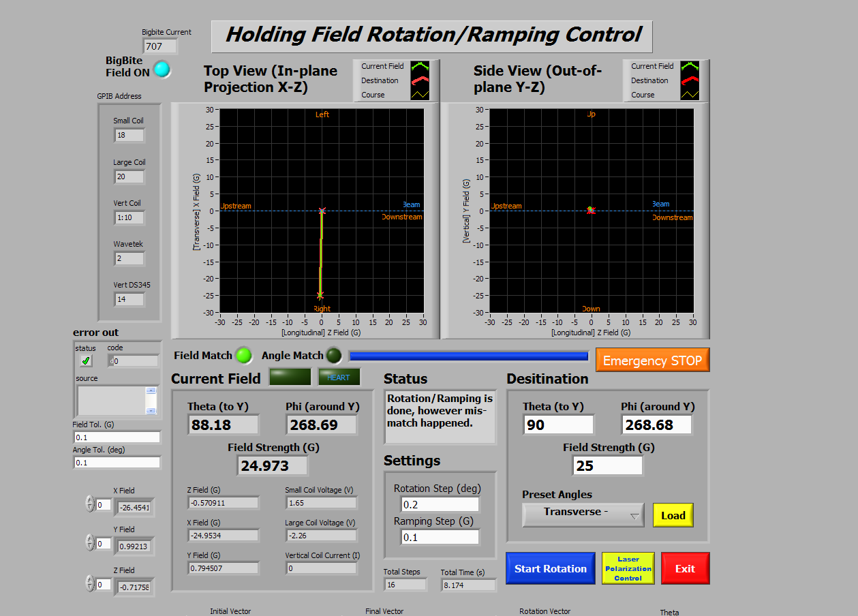
Task: Click the error source text box
Action: click(x=112, y=401)
